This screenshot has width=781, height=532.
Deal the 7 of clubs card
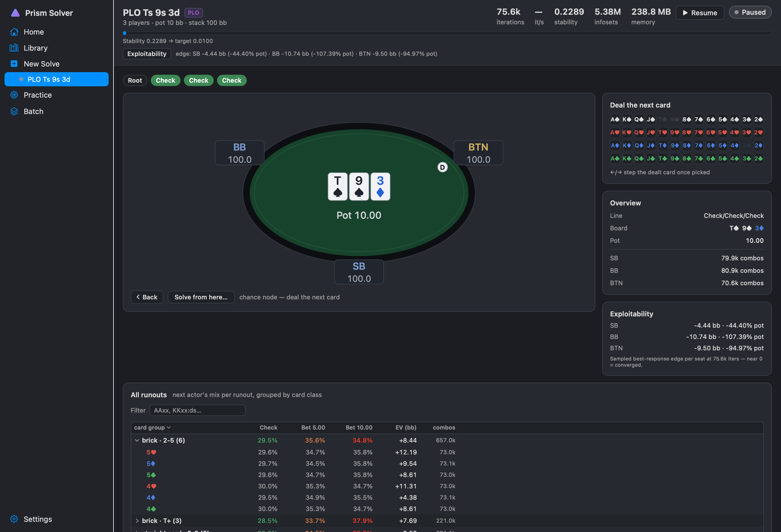(x=699, y=159)
